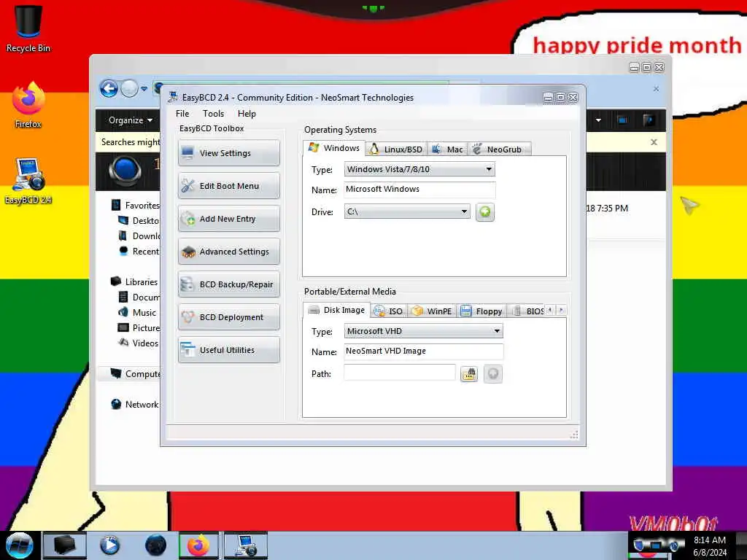Expand the Windows Vista/7/8/10 type dropdown
Screen dimensions: 747x560
click(419, 169)
